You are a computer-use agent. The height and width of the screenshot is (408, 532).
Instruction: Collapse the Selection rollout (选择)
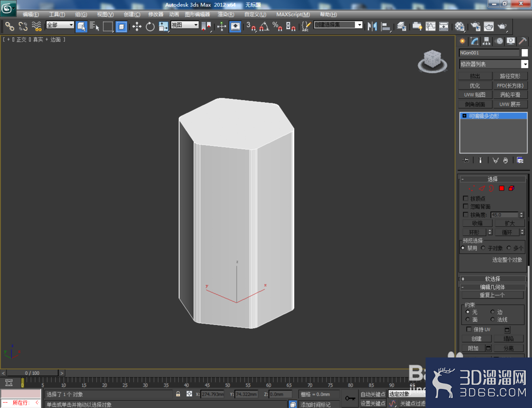point(492,179)
